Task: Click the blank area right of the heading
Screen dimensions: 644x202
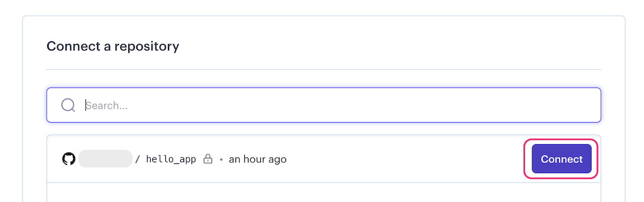Action: point(390,46)
